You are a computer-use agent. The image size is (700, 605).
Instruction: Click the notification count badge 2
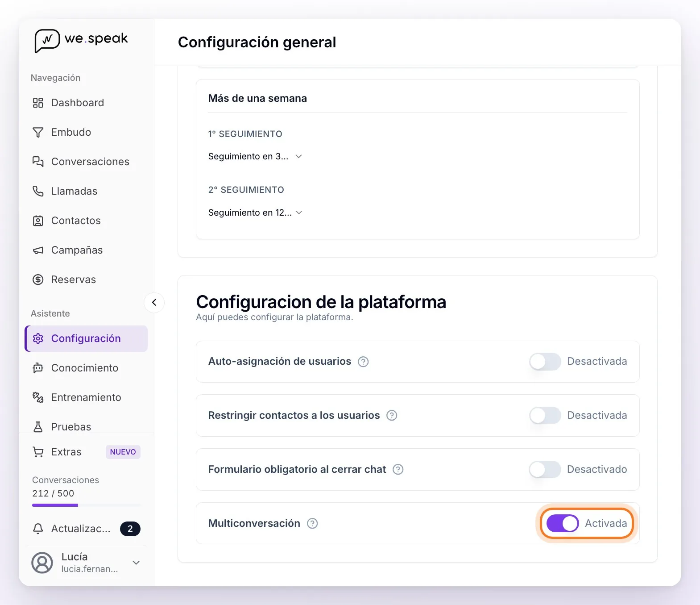130,529
